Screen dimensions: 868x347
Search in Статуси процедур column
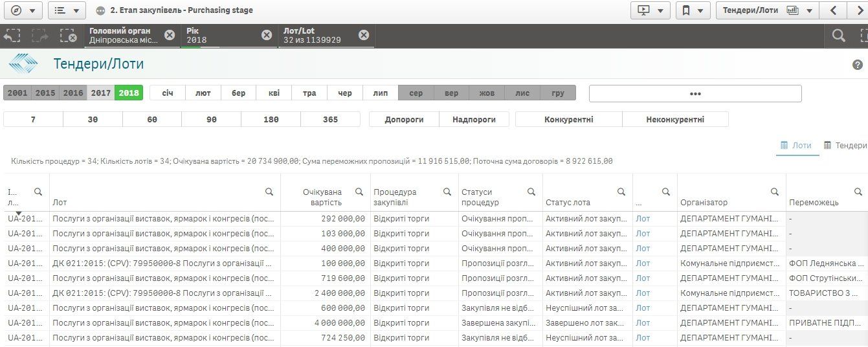coord(531,192)
